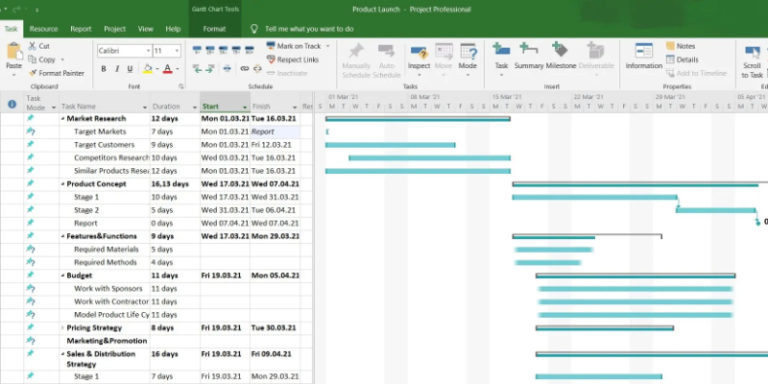Screen dimensions: 768x384
Task: Apply the yellow background fill color
Action: pyautogui.click(x=147, y=69)
